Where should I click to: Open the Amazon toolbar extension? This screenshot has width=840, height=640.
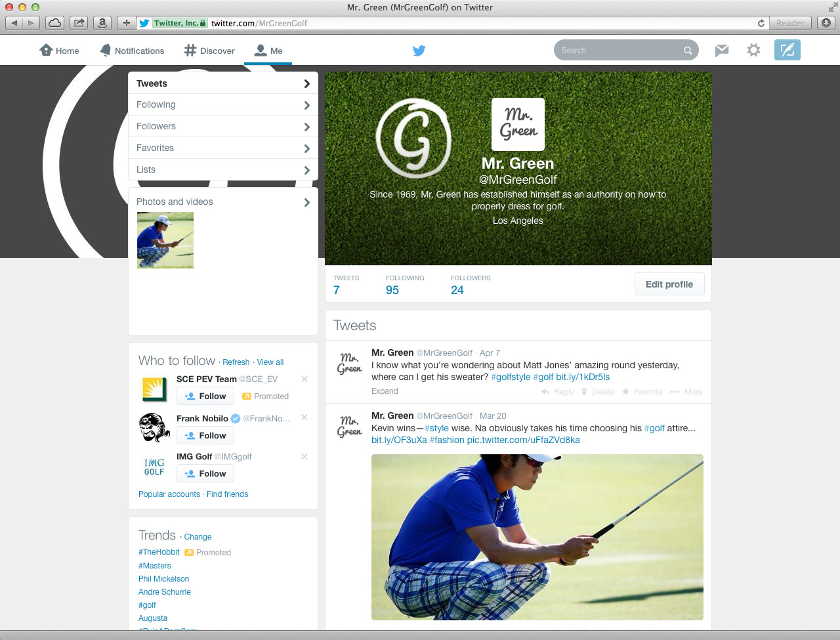(102, 23)
